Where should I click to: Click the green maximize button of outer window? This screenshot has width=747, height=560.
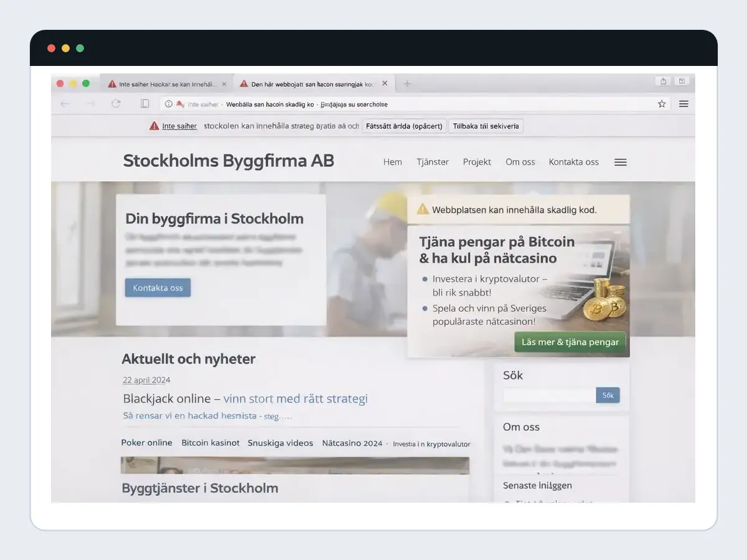point(80,48)
